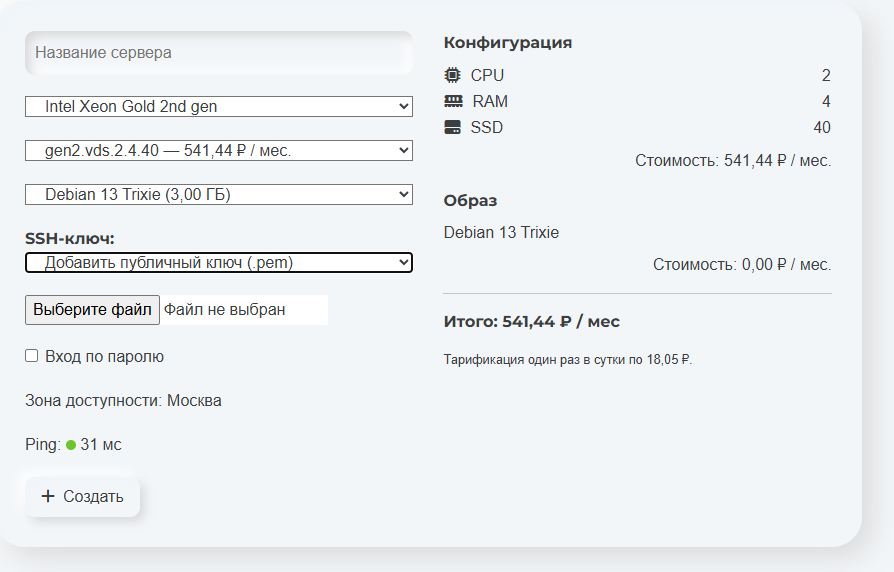This screenshot has width=894, height=572.
Task: Click 'Стоимость: 541,44 ₽ / мес.' text
Action: pos(733,161)
